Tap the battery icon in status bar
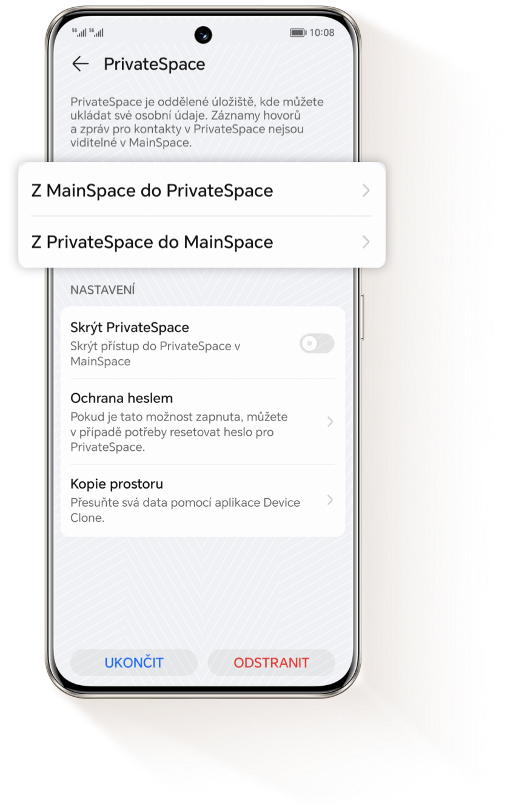The image size is (513, 812). point(298,33)
